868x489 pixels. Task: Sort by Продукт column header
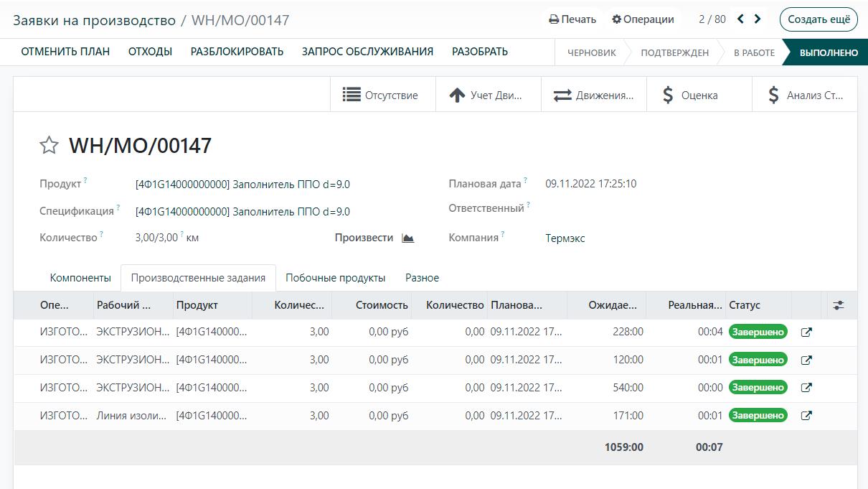pyautogui.click(x=212, y=305)
